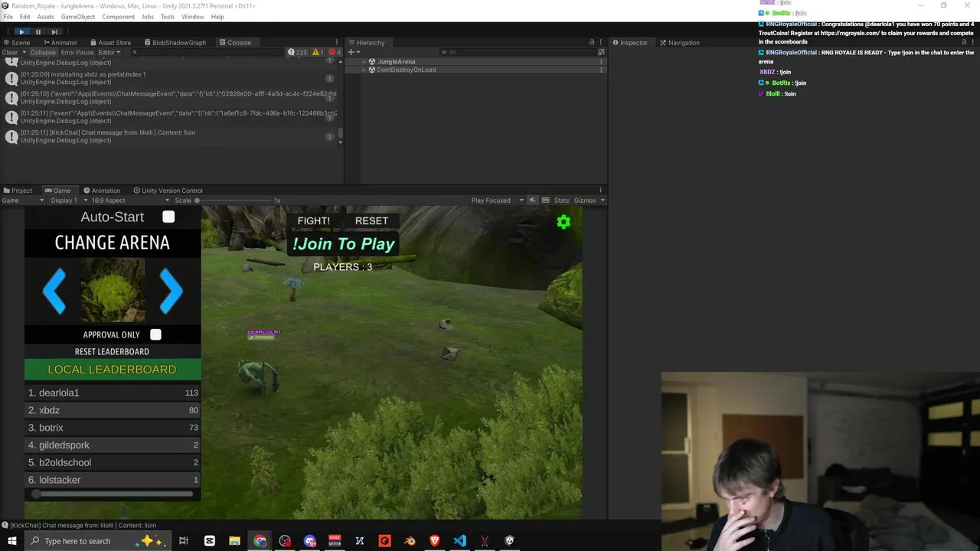The width and height of the screenshot is (980, 551).
Task: Open the Gizmos dropdown arrow
Action: click(603, 201)
